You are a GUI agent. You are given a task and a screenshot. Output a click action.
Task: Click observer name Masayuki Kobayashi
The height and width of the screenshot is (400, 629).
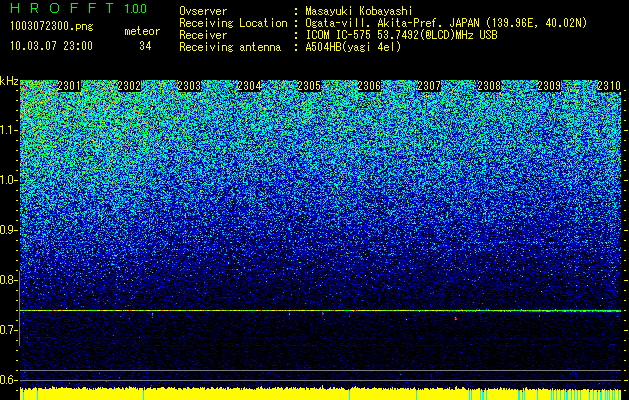(x=359, y=11)
